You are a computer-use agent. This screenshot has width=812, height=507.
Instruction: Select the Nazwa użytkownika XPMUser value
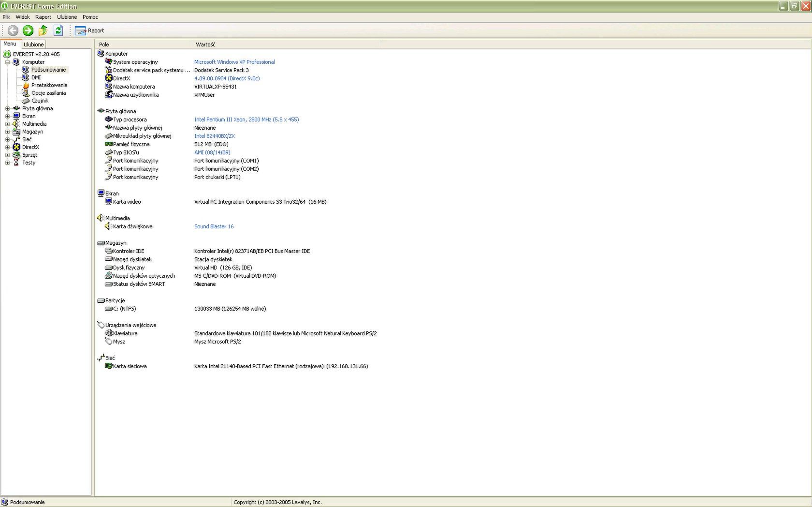click(204, 95)
